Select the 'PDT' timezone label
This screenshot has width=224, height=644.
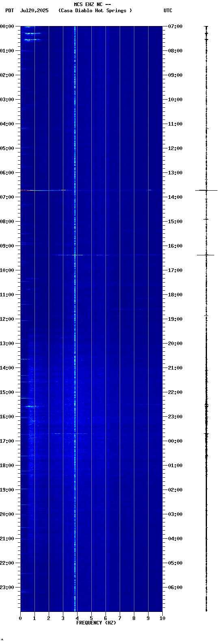click(x=9, y=11)
